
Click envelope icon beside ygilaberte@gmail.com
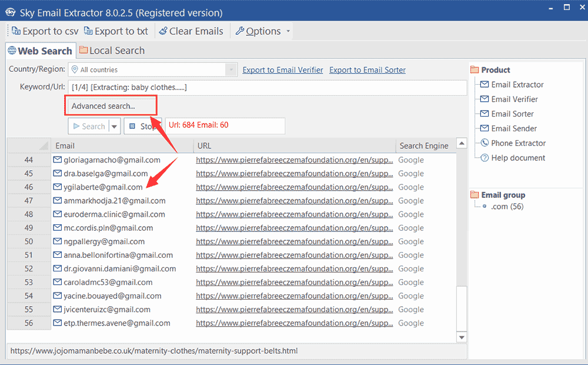pos(58,187)
